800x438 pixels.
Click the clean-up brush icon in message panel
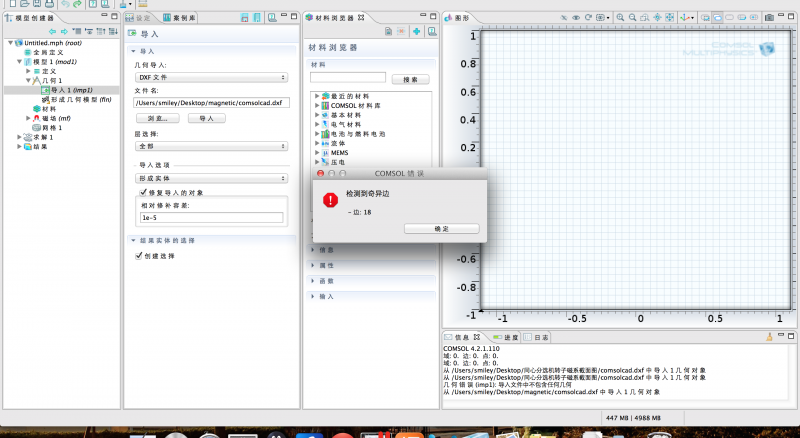coord(769,337)
